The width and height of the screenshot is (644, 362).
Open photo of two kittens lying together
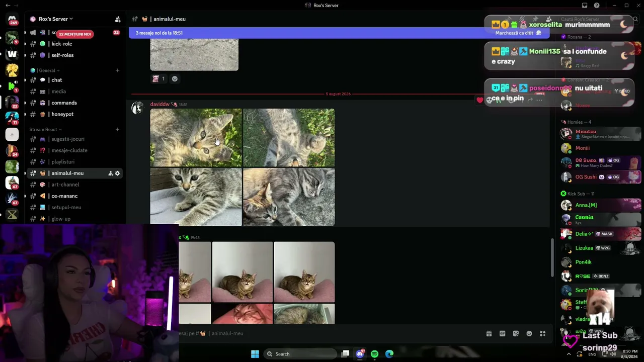coord(289,197)
